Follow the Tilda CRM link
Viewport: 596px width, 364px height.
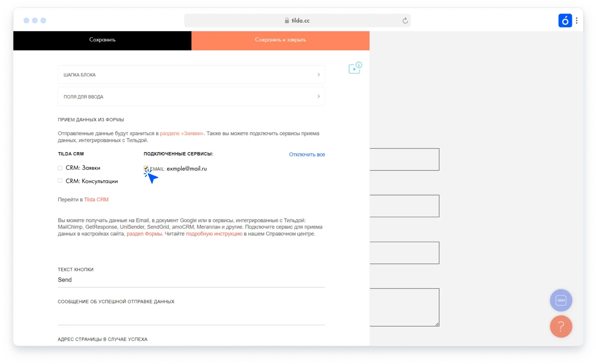[x=96, y=200]
